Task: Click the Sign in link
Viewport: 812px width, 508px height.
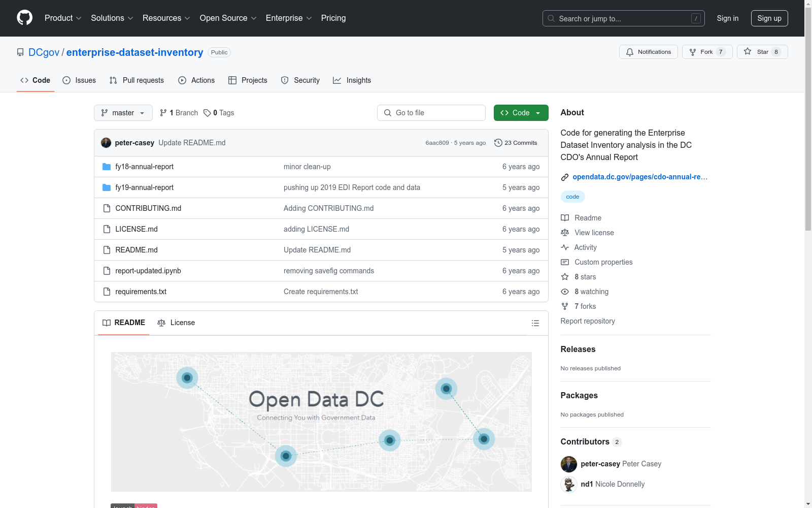Action: [728, 18]
